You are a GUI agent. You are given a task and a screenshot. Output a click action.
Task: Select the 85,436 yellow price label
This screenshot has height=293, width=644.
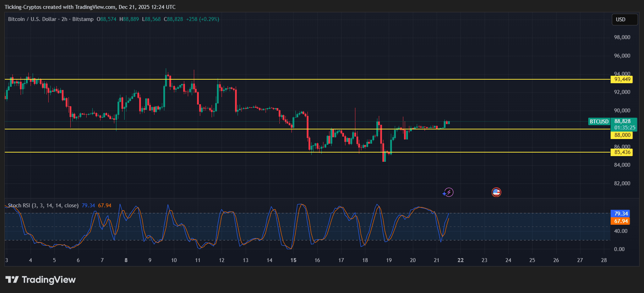click(x=622, y=152)
